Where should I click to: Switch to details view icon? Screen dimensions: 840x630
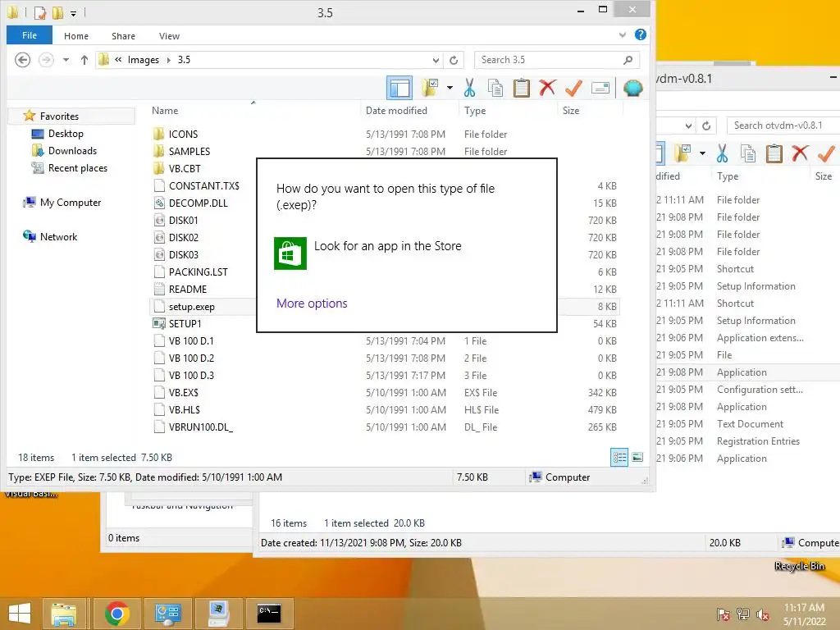(x=619, y=457)
